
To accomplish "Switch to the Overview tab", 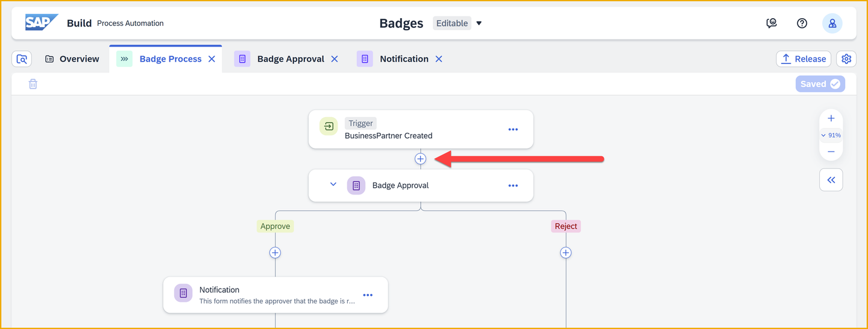I will [x=72, y=59].
